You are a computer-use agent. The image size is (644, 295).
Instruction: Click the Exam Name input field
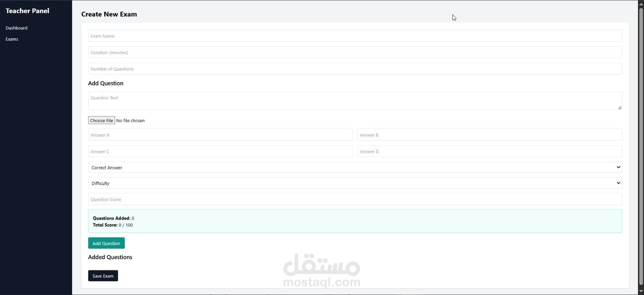coord(355,36)
